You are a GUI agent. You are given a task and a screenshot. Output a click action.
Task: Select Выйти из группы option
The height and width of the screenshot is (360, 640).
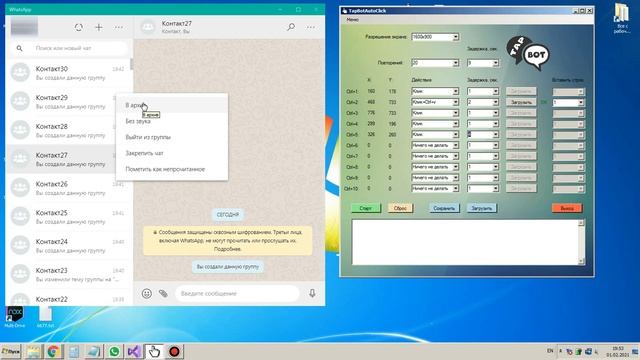(x=172, y=137)
